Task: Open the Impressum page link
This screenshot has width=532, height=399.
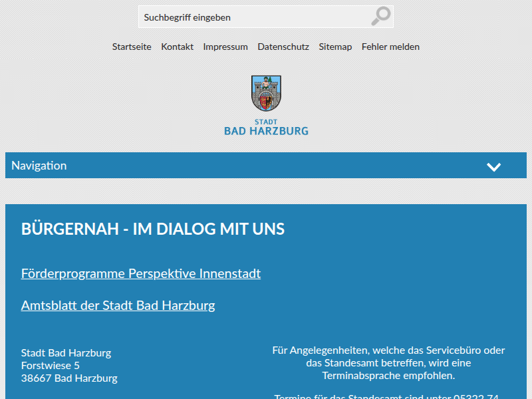Action: coord(225,47)
